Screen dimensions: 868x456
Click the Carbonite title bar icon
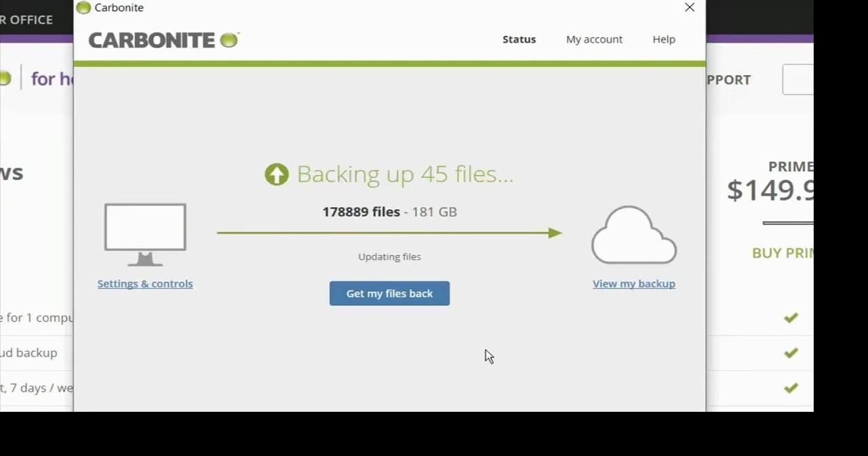tap(83, 7)
